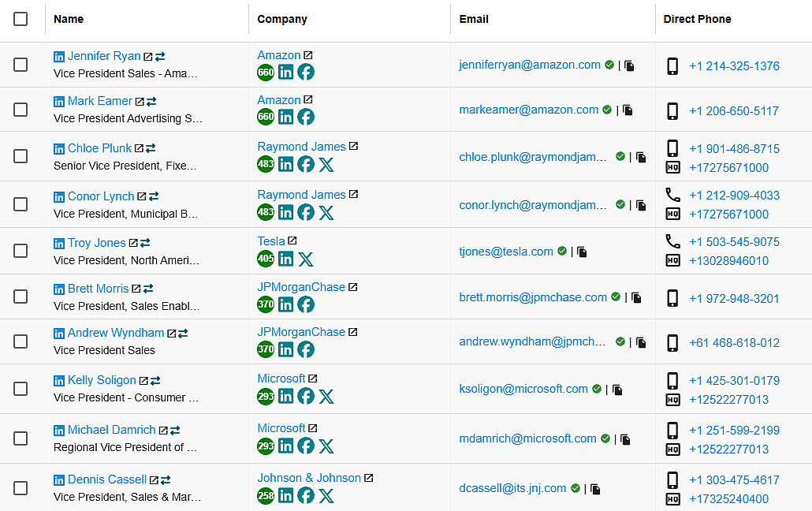812x511 pixels.
Task: Click the email brett.morris@jpmchase.com
Action: click(533, 297)
